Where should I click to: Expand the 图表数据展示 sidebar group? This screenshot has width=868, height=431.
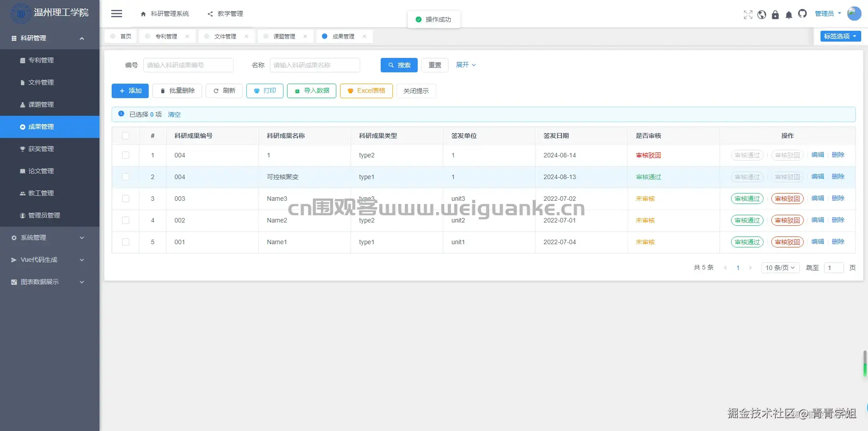tap(50, 282)
